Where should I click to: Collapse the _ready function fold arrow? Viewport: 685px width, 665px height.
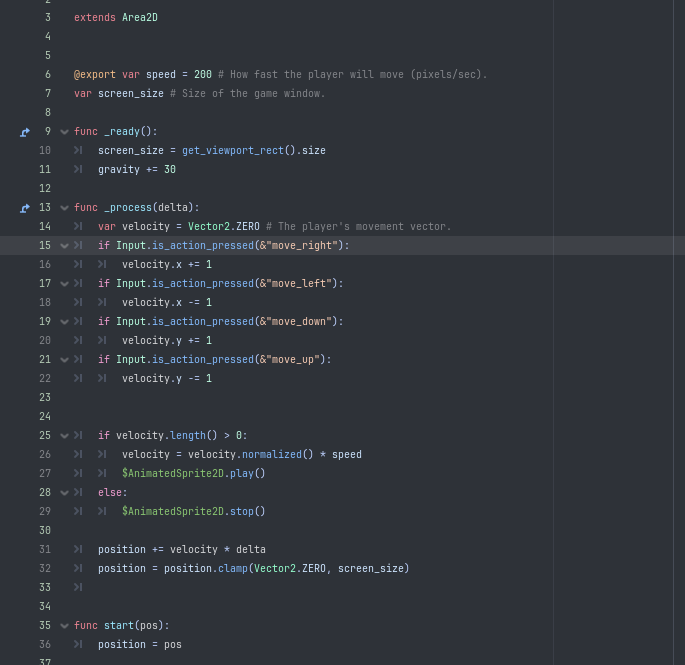tap(65, 132)
